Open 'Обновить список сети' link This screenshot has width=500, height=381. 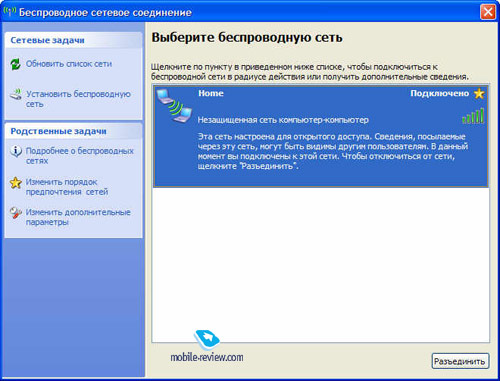69,64
